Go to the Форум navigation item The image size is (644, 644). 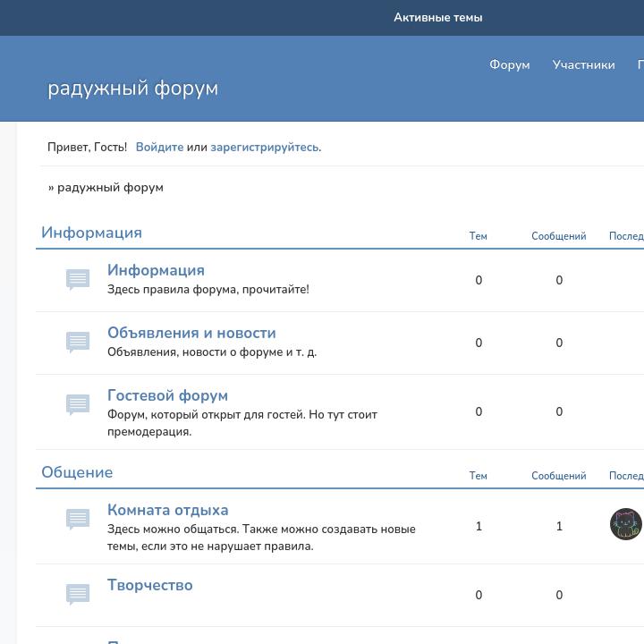[x=509, y=64]
